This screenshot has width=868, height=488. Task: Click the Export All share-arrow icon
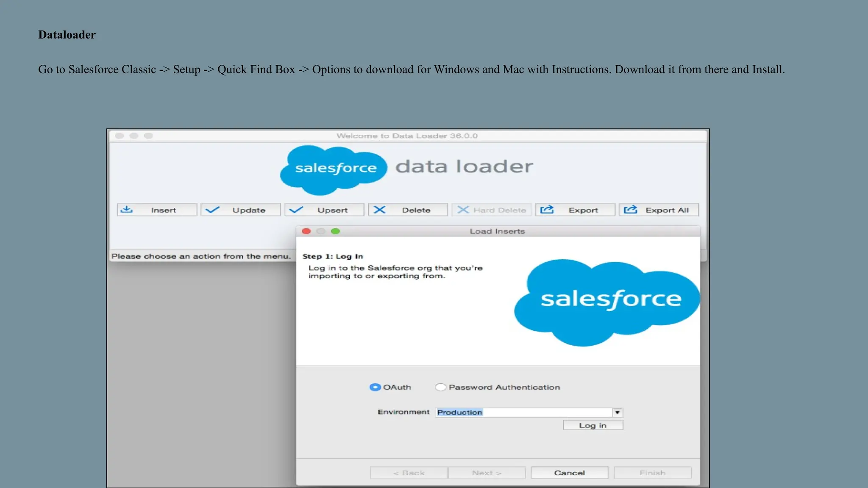coord(631,209)
